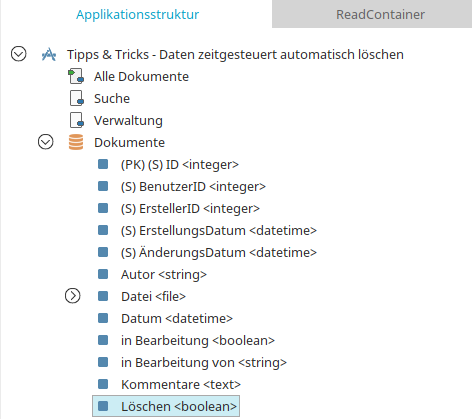Click the blue field icon beside Löschen <boolean>
Viewport: 472px width, 419px height.
(103, 406)
